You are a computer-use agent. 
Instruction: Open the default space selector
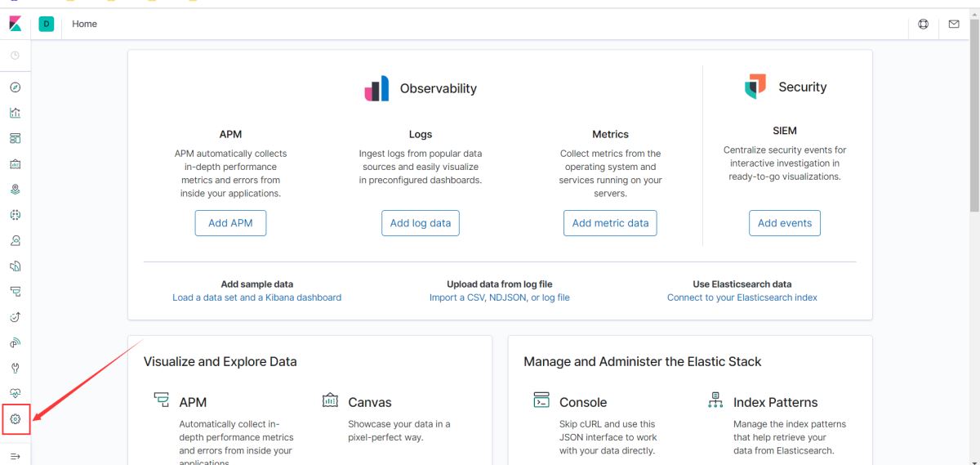pos(47,24)
